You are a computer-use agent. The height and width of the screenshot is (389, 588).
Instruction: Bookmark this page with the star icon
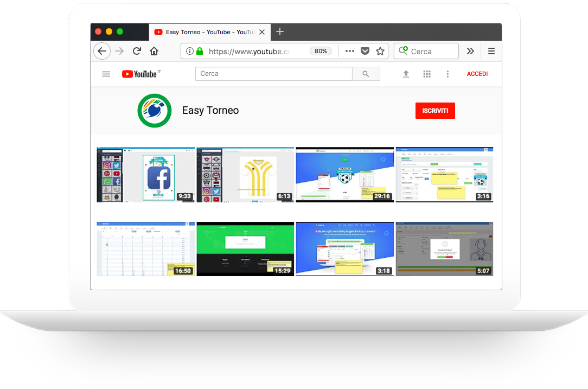pos(380,51)
